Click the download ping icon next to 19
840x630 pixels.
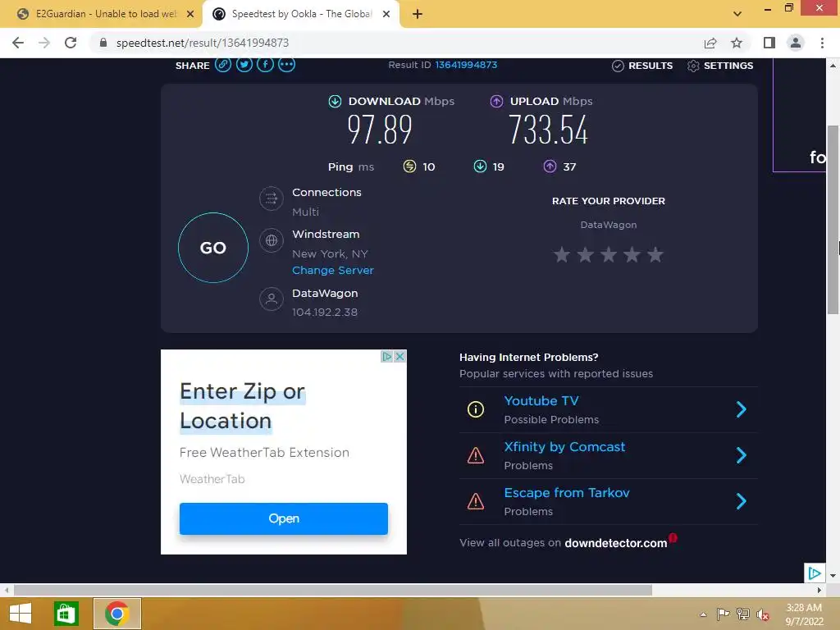coord(480,167)
